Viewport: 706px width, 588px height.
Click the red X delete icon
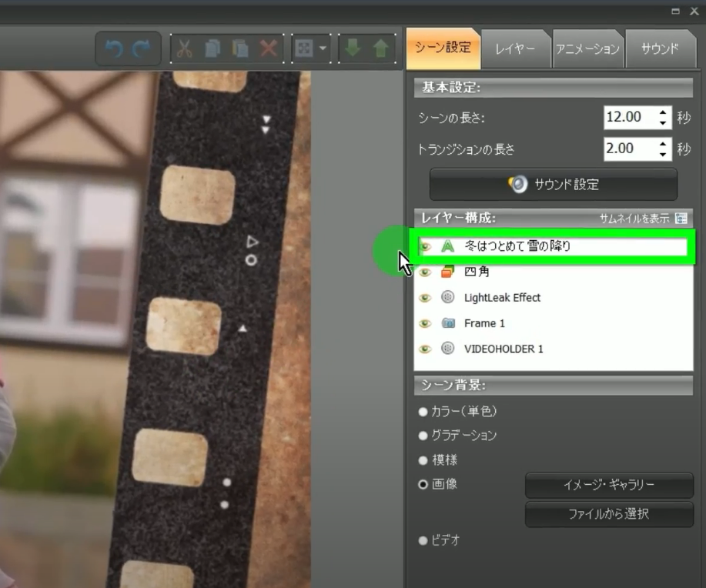click(268, 49)
